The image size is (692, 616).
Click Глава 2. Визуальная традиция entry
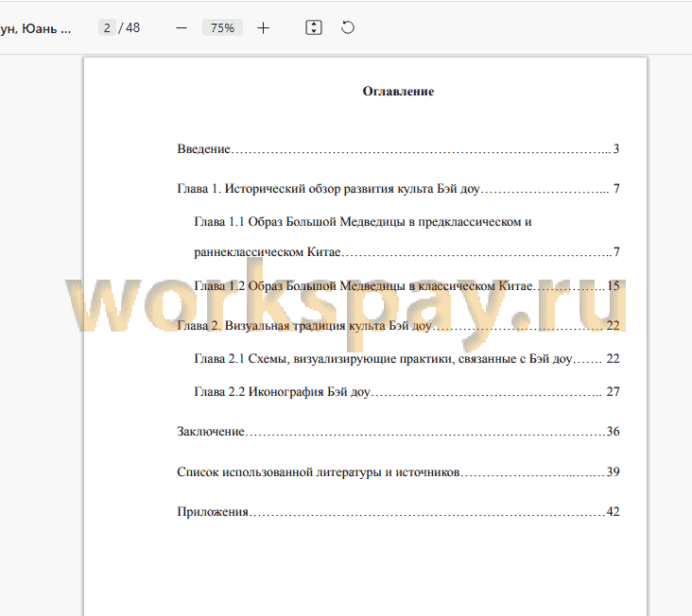click(398, 326)
